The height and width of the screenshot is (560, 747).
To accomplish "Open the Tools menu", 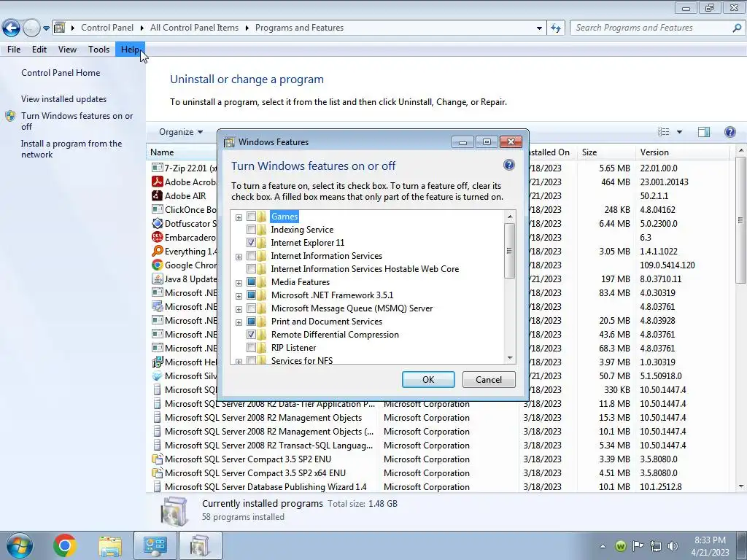I will click(x=98, y=49).
